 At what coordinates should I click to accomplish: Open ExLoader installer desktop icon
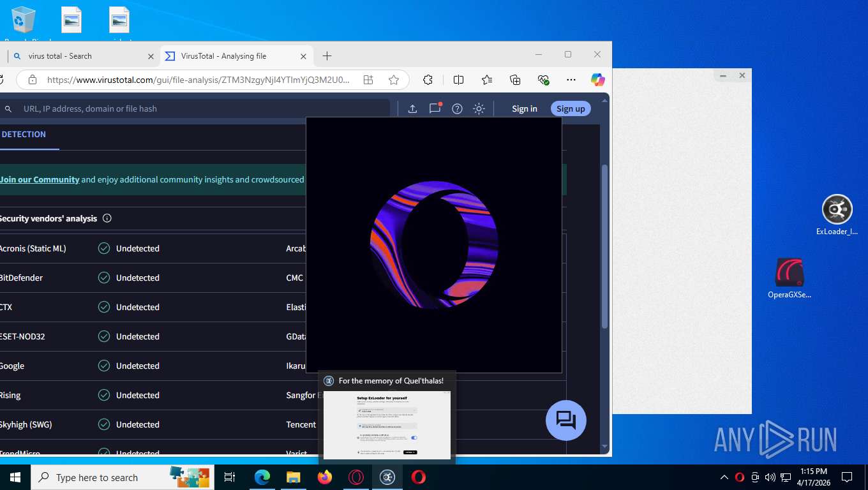coord(837,215)
